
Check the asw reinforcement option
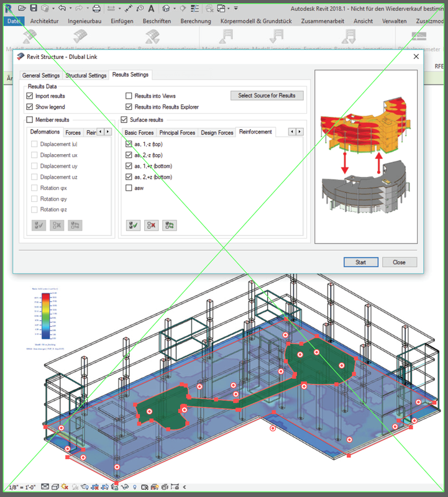point(129,188)
